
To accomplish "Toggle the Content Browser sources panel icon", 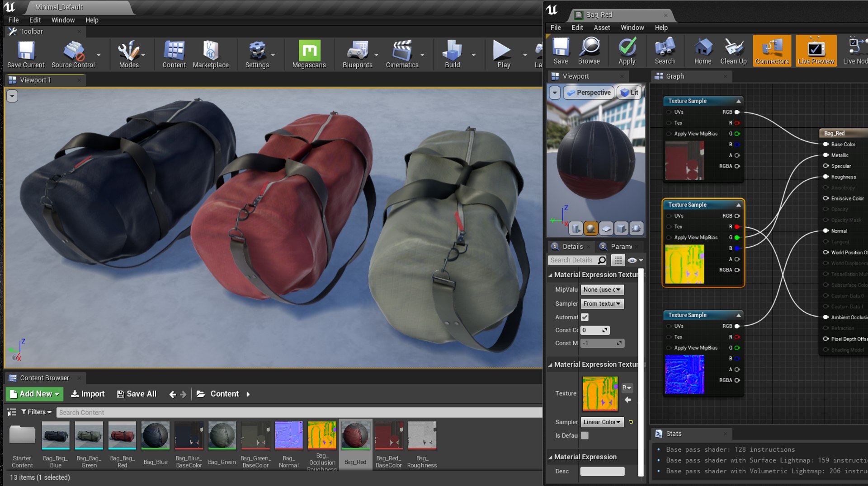I will point(11,412).
